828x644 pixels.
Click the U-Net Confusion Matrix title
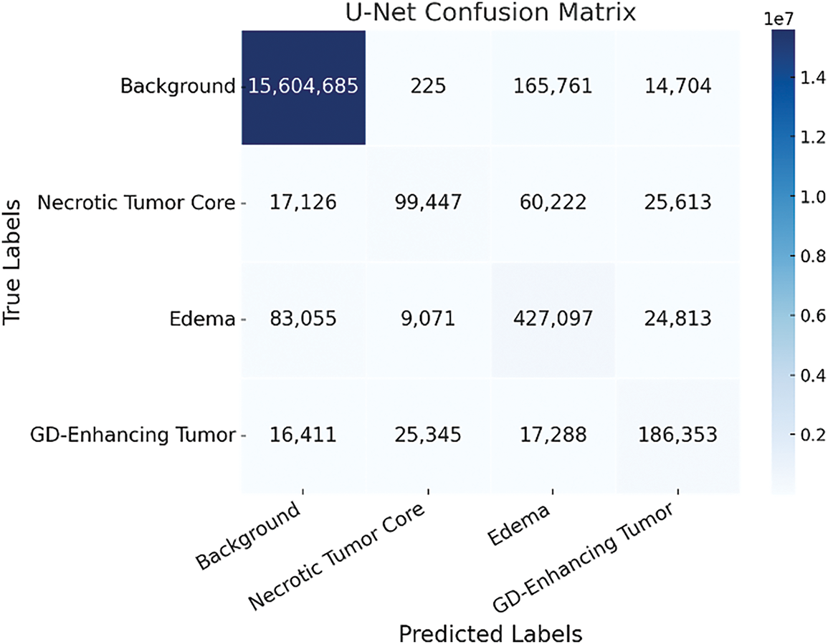coord(490,14)
